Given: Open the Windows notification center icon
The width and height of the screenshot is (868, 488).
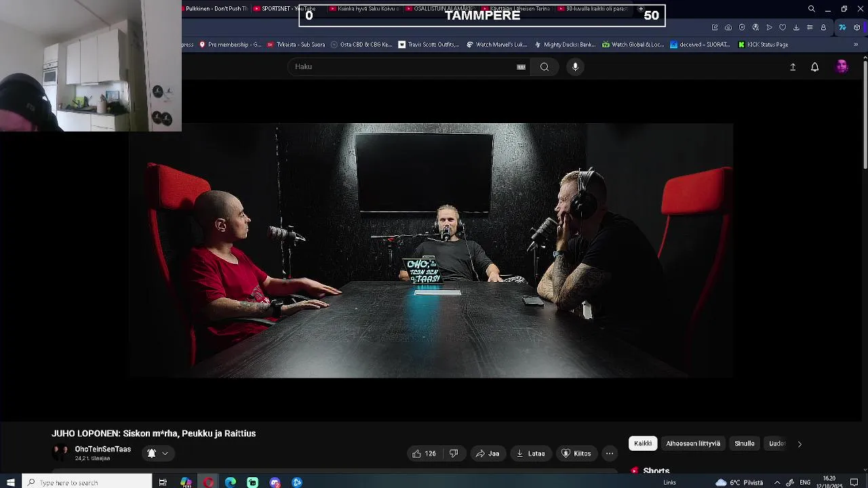Looking at the screenshot, I should (x=854, y=482).
